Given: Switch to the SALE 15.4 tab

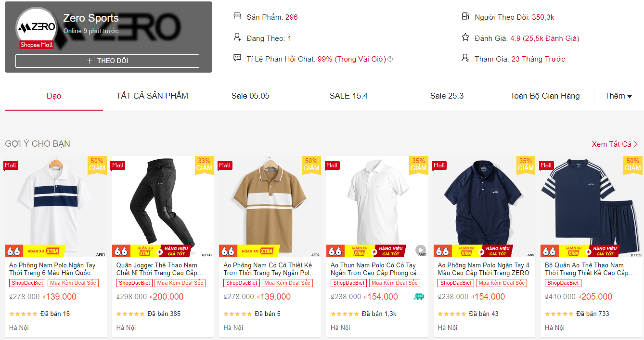Looking at the screenshot, I should (348, 96).
